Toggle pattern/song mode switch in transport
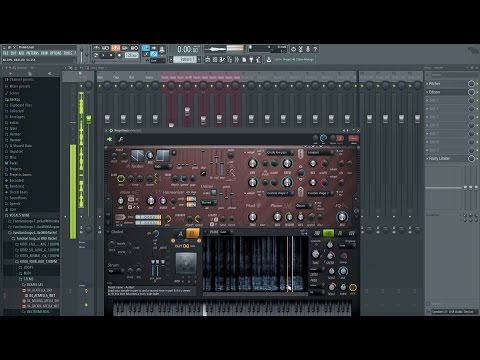The height and width of the screenshot is (360, 480). (96, 55)
